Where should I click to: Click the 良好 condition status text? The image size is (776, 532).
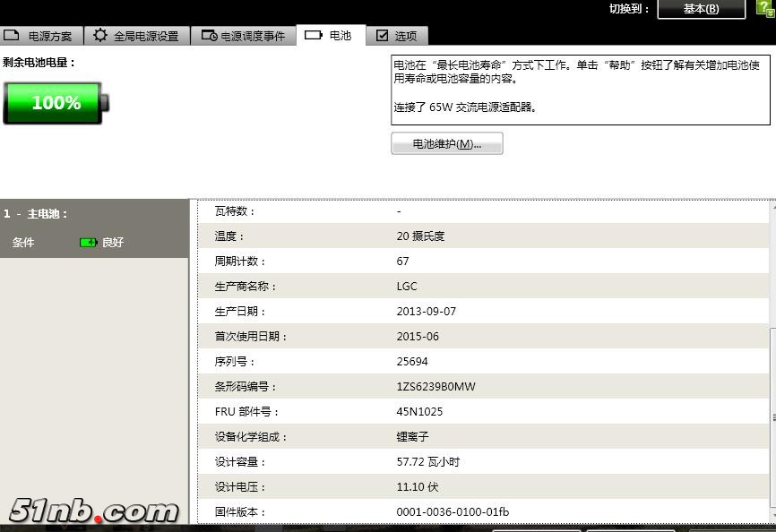tap(113, 243)
